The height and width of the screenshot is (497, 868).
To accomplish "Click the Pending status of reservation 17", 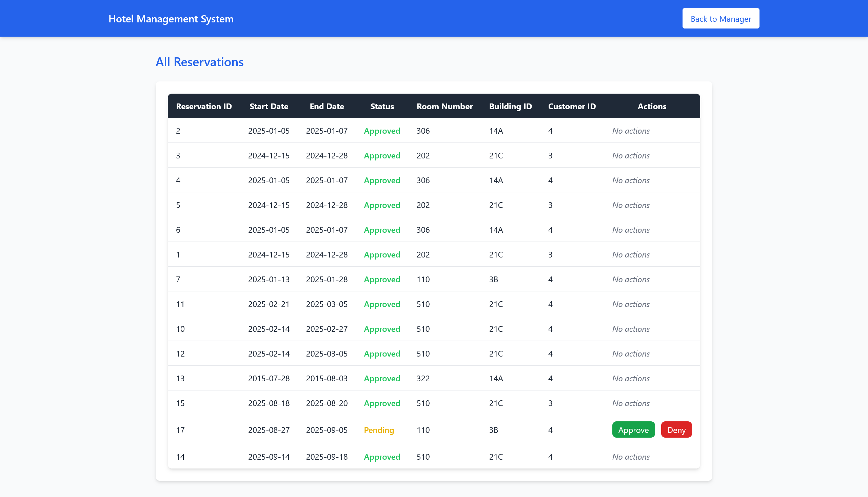I will tap(379, 430).
